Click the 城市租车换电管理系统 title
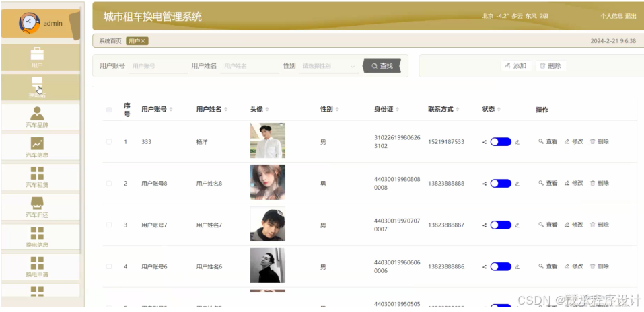The height and width of the screenshot is (312, 644). coord(153,17)
